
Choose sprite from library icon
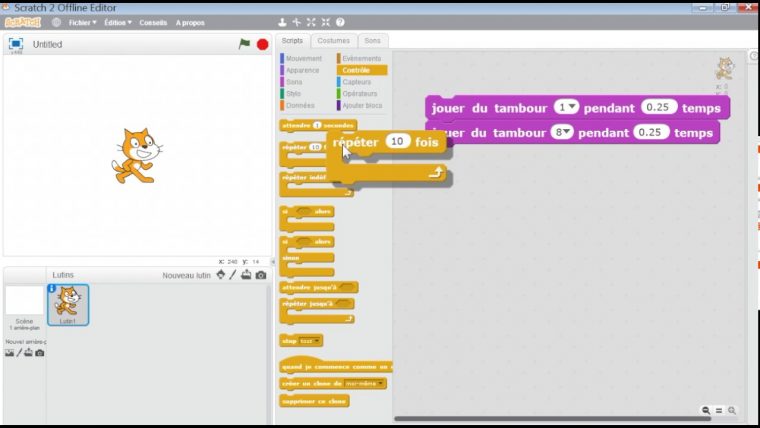(220, 275)
